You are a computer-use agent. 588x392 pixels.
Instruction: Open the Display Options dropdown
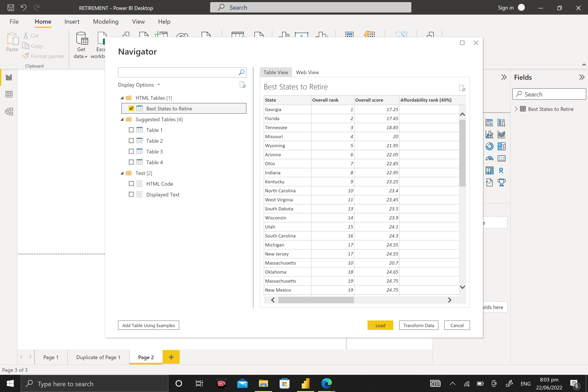139,85
